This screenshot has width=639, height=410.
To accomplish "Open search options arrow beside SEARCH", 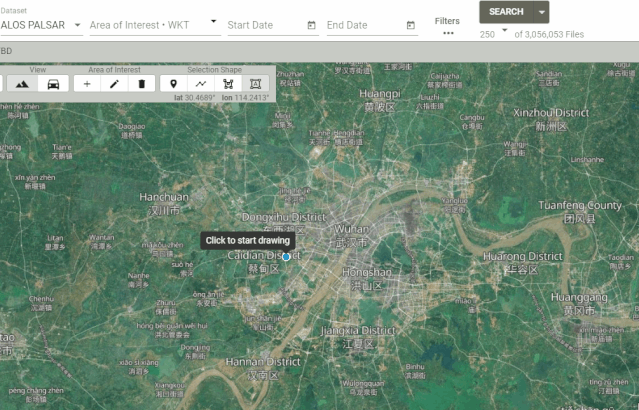I will pos(541,12).
